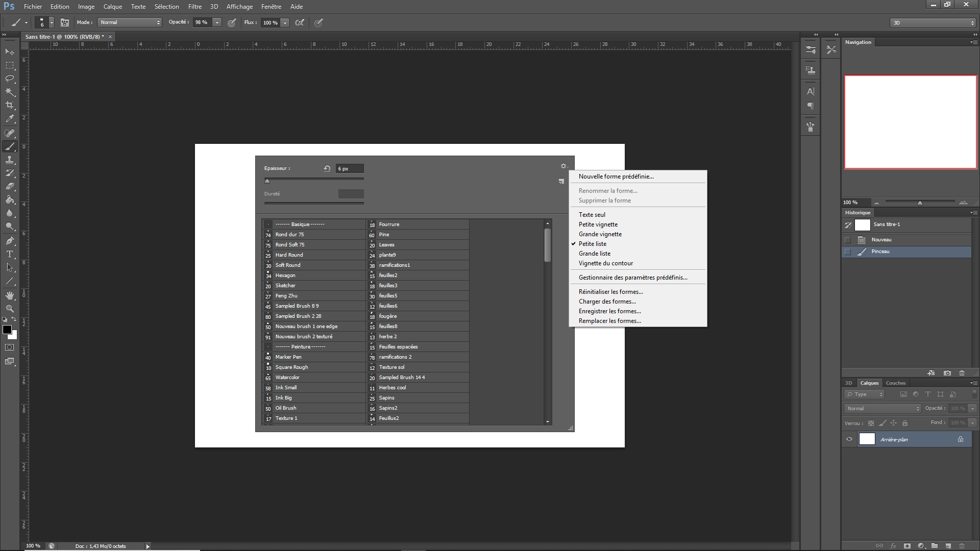Open the Filtre menu
Image resolution: width=980 pixels, height=551 pixels.
pos(194,7)
